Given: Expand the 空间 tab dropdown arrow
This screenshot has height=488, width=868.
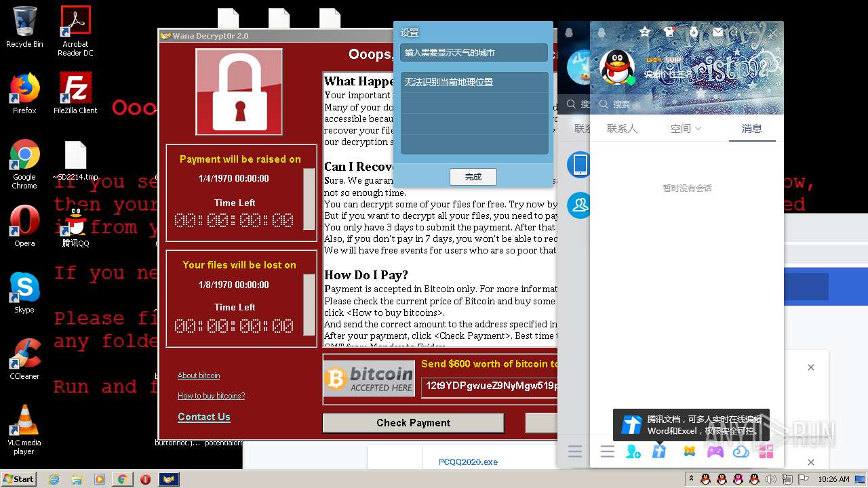Looking at the screenshot, I should (698, 129).
